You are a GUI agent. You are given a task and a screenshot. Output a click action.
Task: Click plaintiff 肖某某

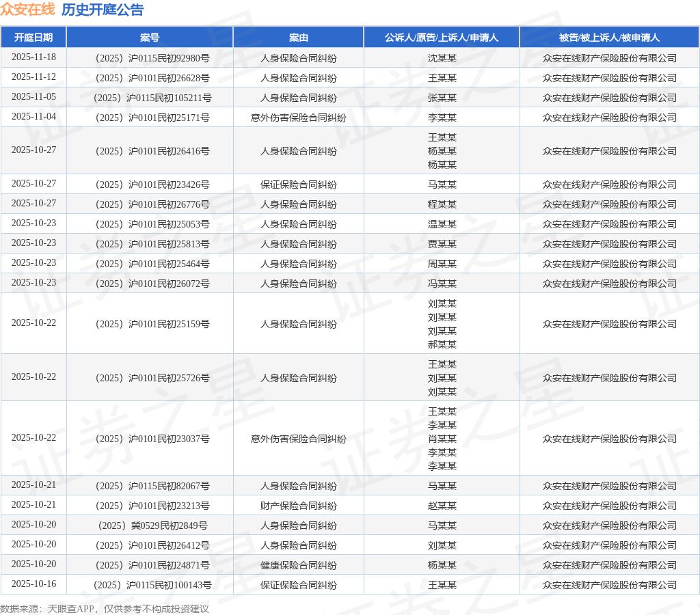tap(442, 439)
